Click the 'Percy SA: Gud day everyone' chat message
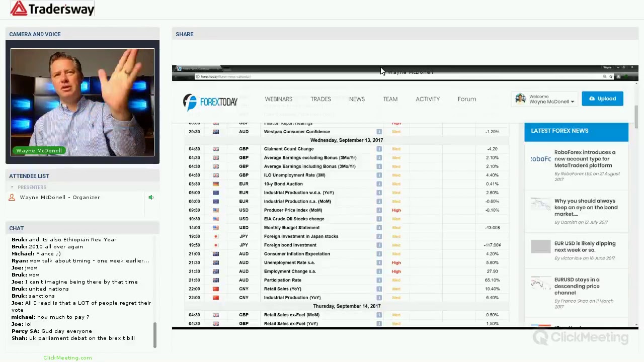This screenshot has width=644, height=362. (52, 331)
